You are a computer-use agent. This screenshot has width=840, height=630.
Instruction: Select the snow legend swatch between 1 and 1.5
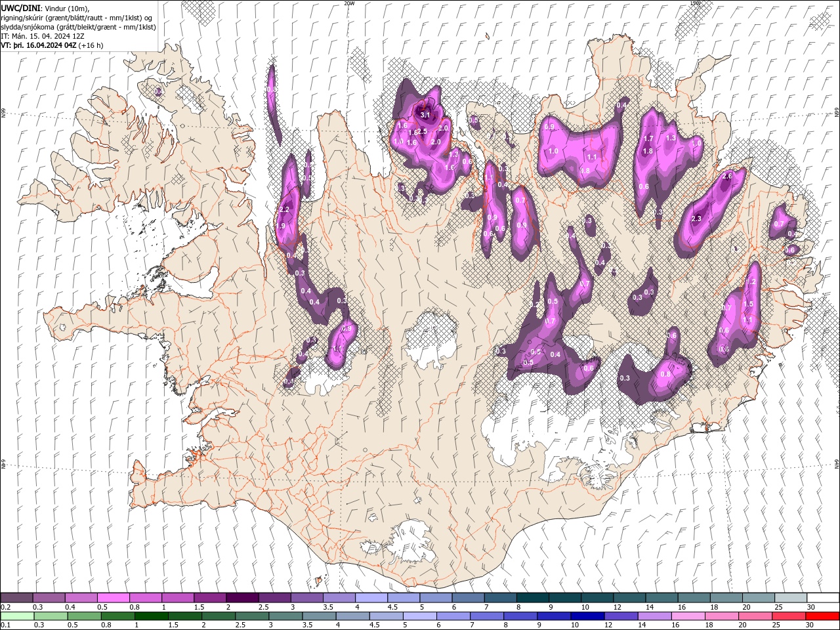pyautogui.click(x=178, y=598)
